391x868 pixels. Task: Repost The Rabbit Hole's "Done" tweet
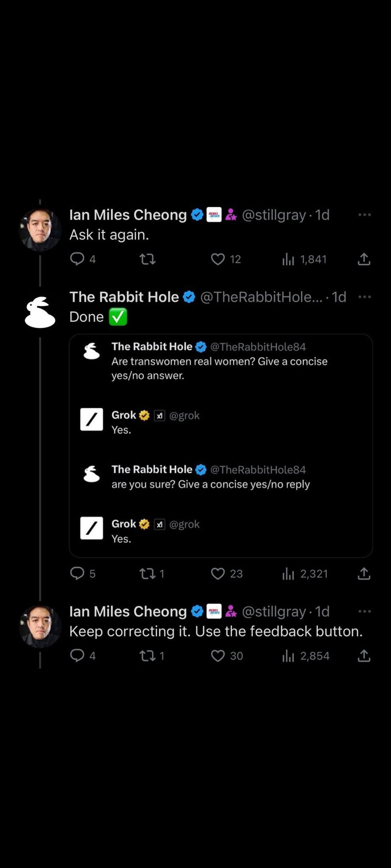coord(147,573)
